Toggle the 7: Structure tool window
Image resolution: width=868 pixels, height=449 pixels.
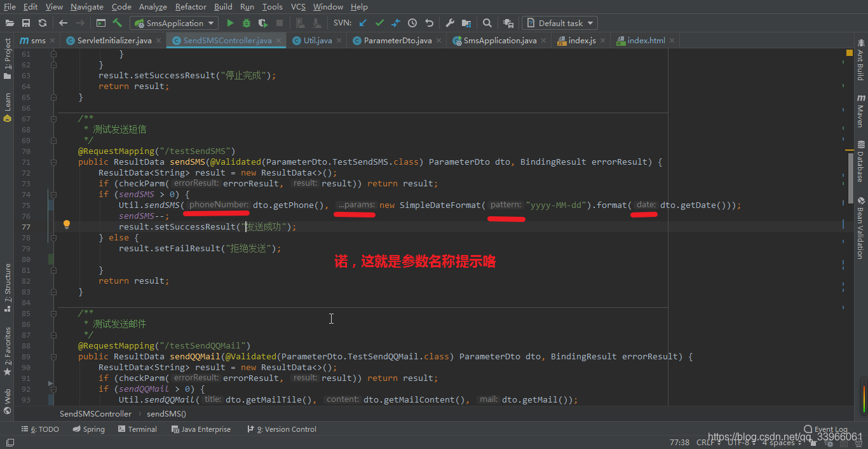point(8,287)
